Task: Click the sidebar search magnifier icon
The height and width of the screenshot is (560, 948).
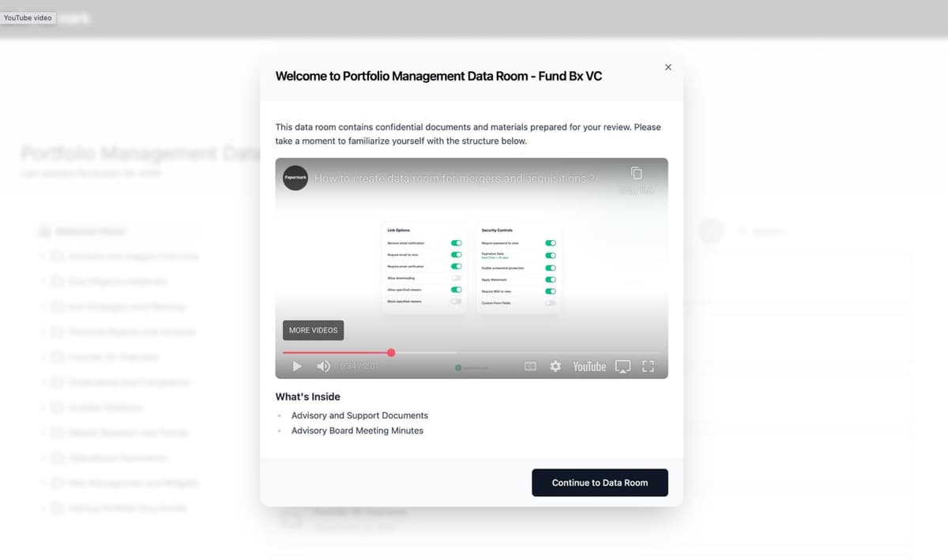Action: 743,231
